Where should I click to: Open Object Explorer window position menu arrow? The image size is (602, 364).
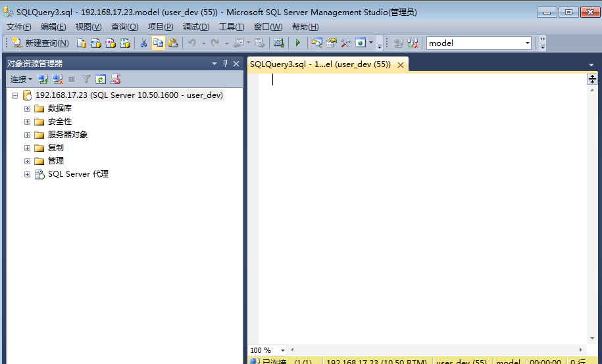(x=214, y=64)
